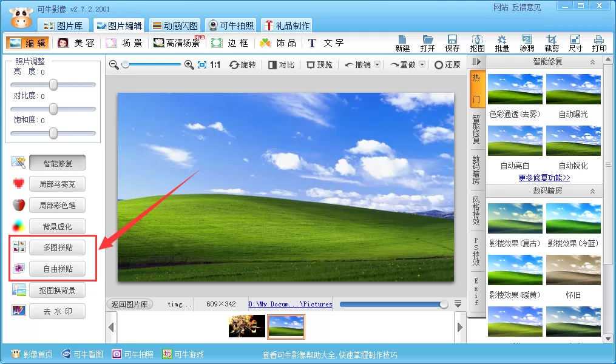The image size is (616, 364).
Task: Click the 自由拼贴 button
Action: point(58,269)
